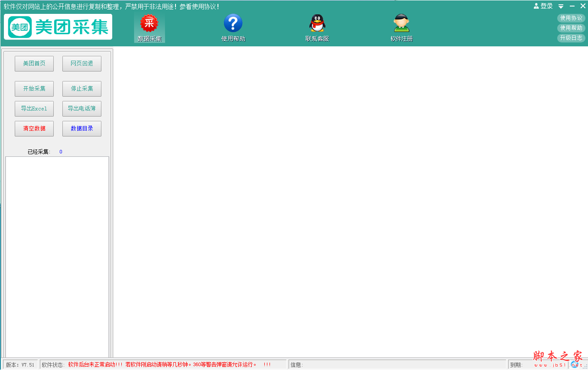
Task: Click the 版本: V7.51 status entry
Action: tap(20, 365)
